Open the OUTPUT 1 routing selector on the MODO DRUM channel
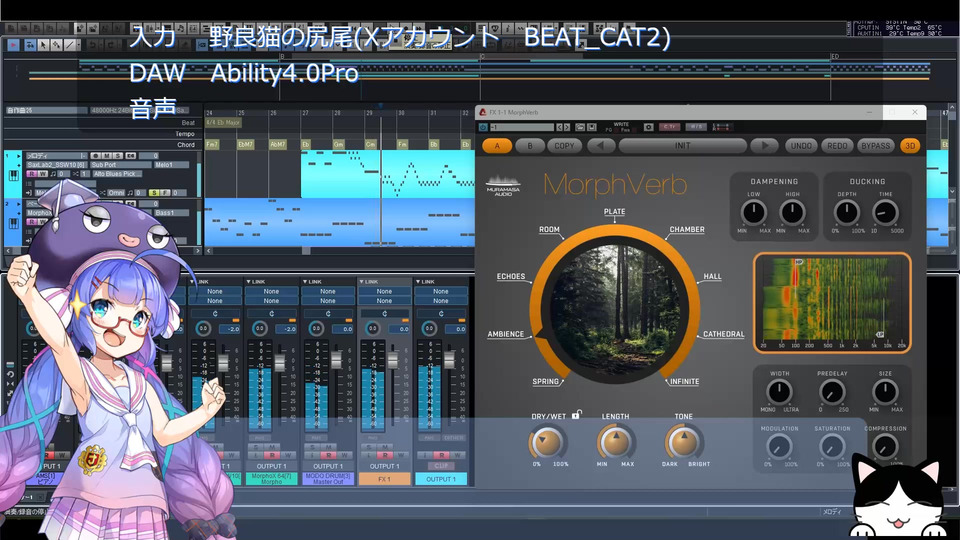Viewport: 960px width, 540px height. click(x=328, y=467)
